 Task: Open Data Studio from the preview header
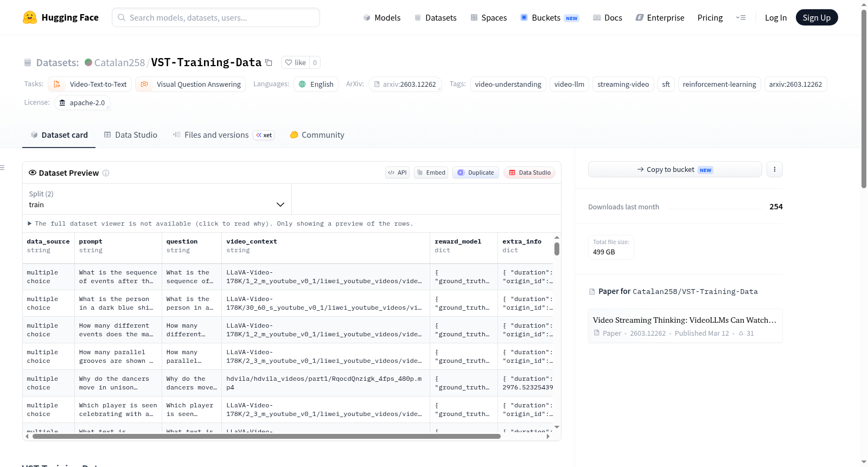click(529, 172)
